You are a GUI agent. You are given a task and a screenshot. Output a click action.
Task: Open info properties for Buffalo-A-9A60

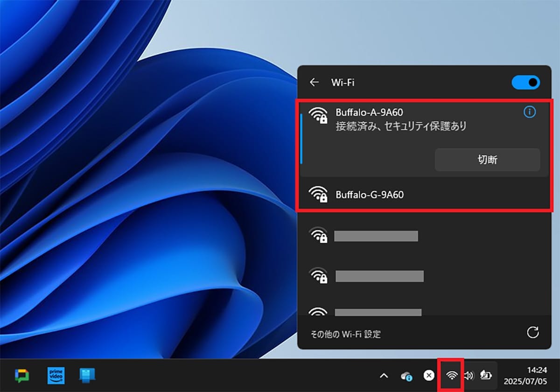(530, 112)
